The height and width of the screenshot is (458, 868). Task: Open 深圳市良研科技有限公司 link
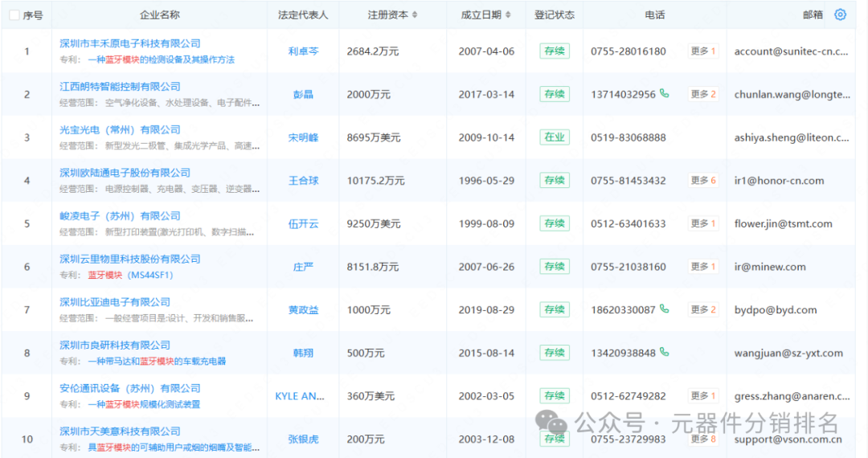click(115, 346)
